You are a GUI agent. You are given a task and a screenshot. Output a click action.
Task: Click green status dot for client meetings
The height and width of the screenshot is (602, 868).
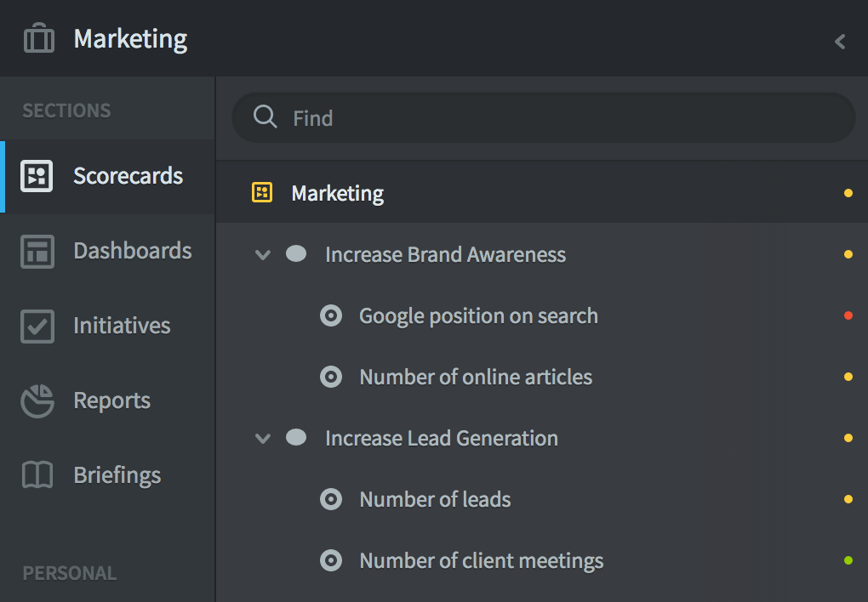(x=848, y=560)
